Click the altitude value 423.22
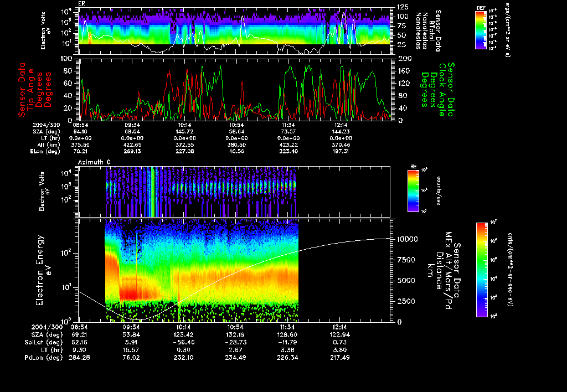The width and height of the screenshot is (567, 392). (x=288, y=145)
